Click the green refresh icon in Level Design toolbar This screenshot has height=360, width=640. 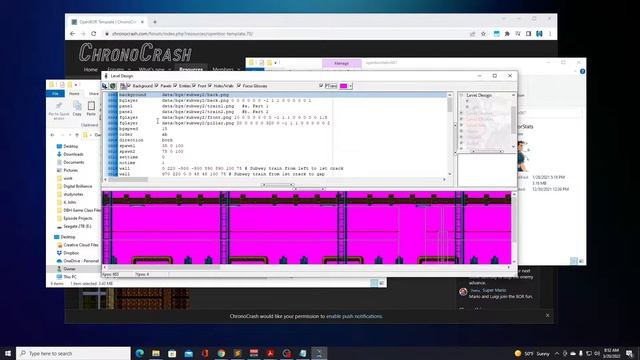coord(113,86)
